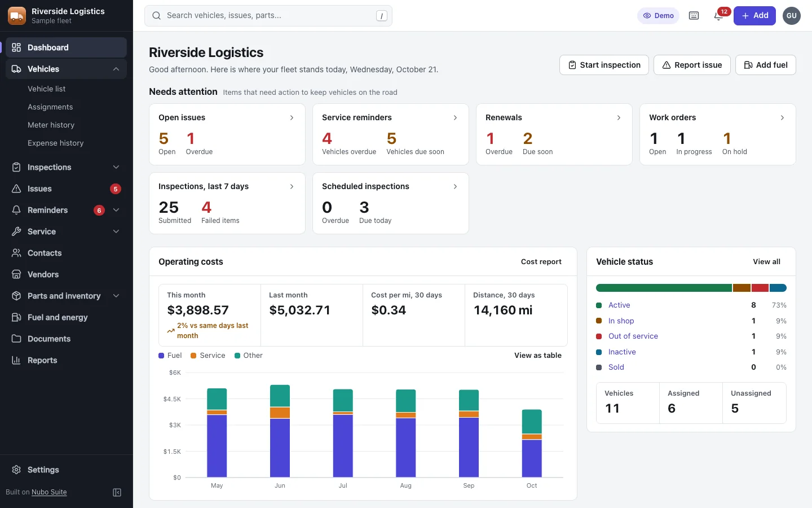Open the notifications bell icon

click(718, 16)
